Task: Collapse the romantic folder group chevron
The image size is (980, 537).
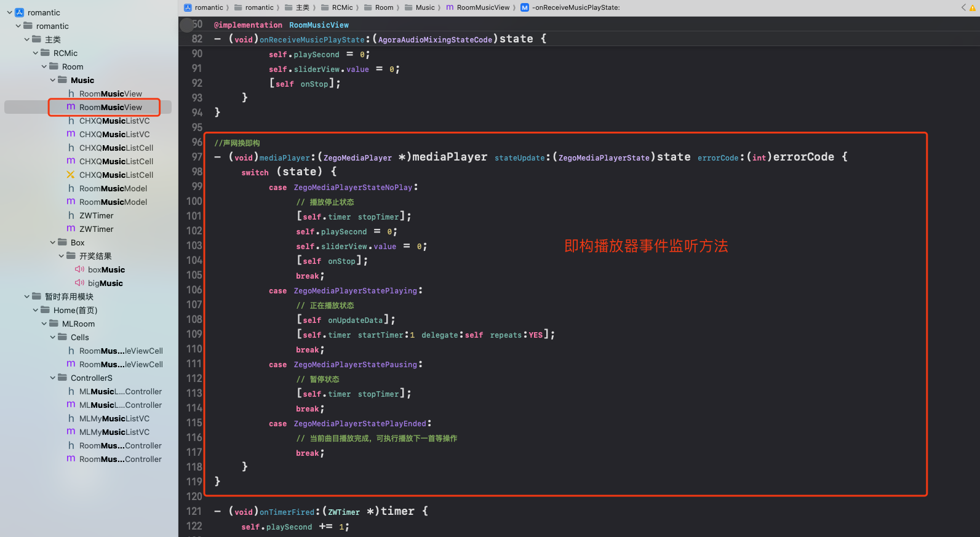Action: 18,26
